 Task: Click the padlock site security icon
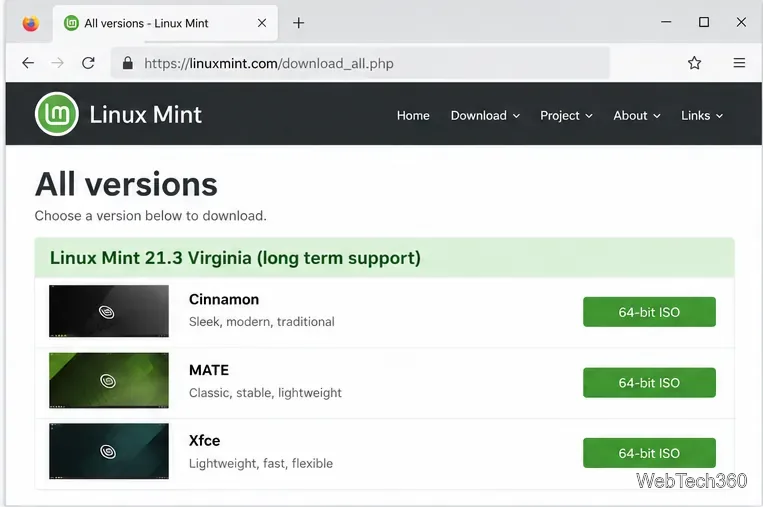(127, 63)
